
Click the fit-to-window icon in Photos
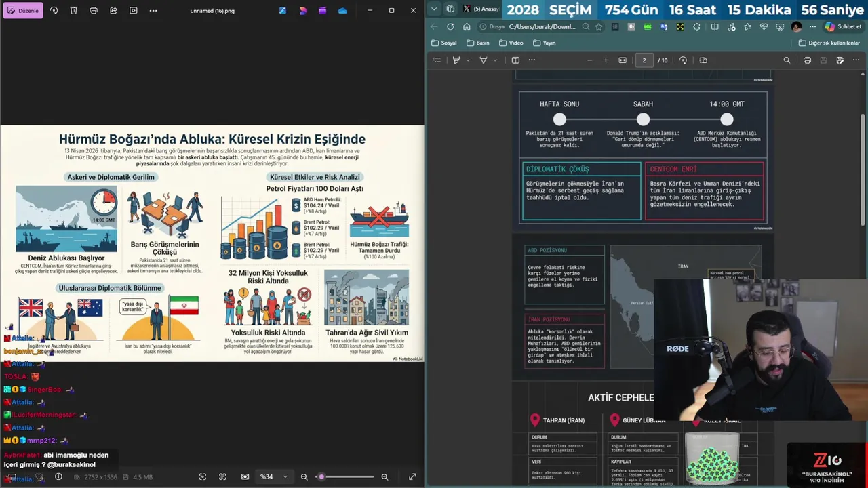point(203,476)
